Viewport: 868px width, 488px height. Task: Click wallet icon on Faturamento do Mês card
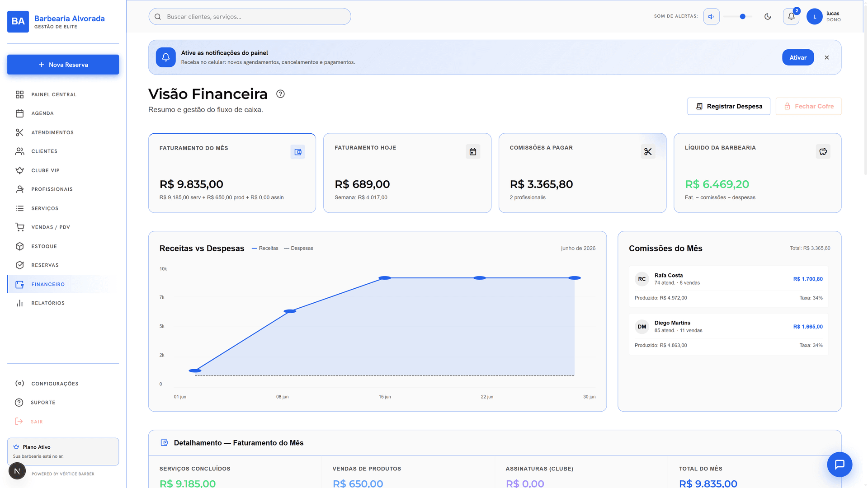pos(297,152)
